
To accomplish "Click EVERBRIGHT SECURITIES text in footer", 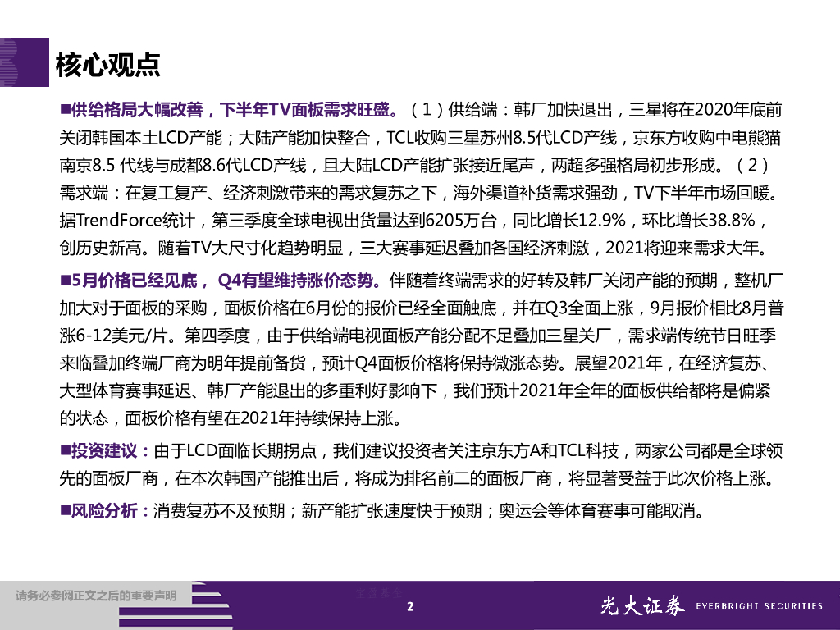I will point(759,606).
